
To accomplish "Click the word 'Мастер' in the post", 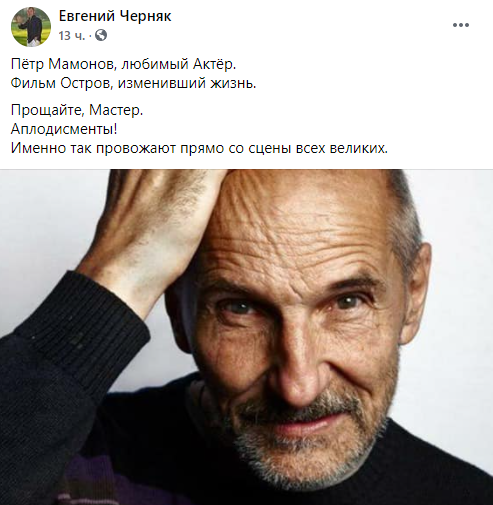I will [x=113, y=110].
